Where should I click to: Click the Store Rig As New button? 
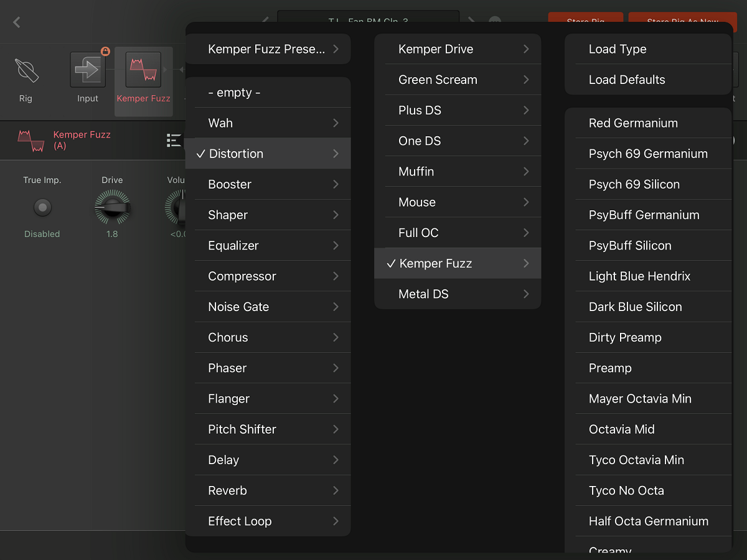click(x=683, y=17)
